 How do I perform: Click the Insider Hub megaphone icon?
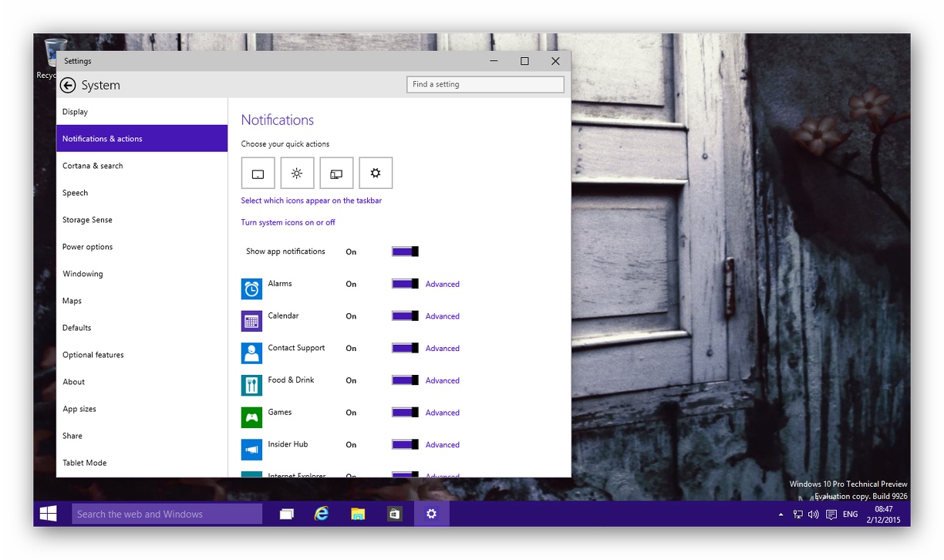[251, 450]
